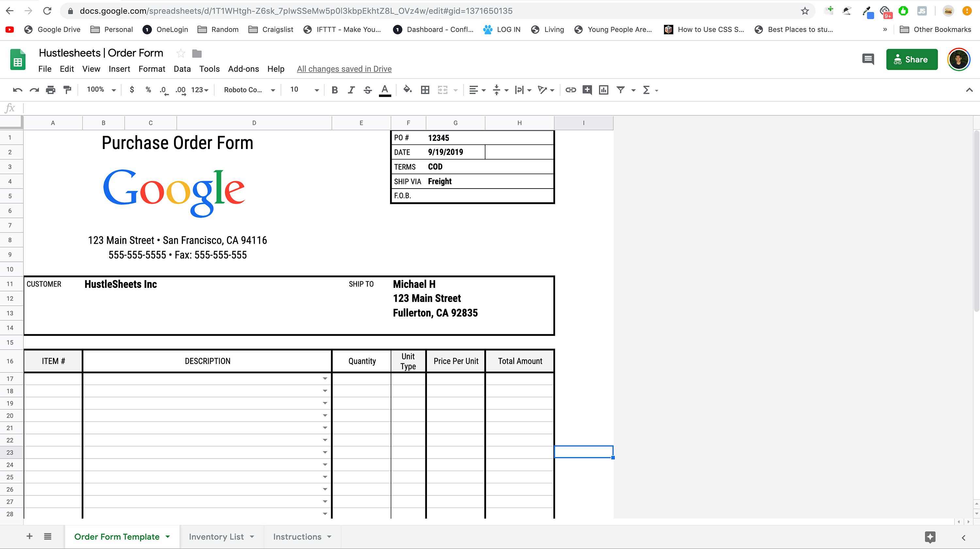Open row 23 description dropdown
The height and width of the screenshot is (549, 980).
point(325,452)
